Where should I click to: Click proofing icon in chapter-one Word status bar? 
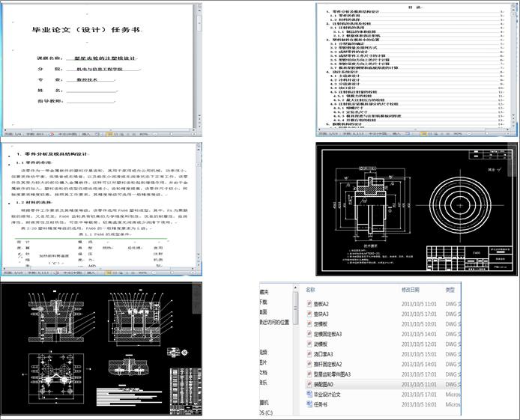pyautogui.click(x=56, y=273)
